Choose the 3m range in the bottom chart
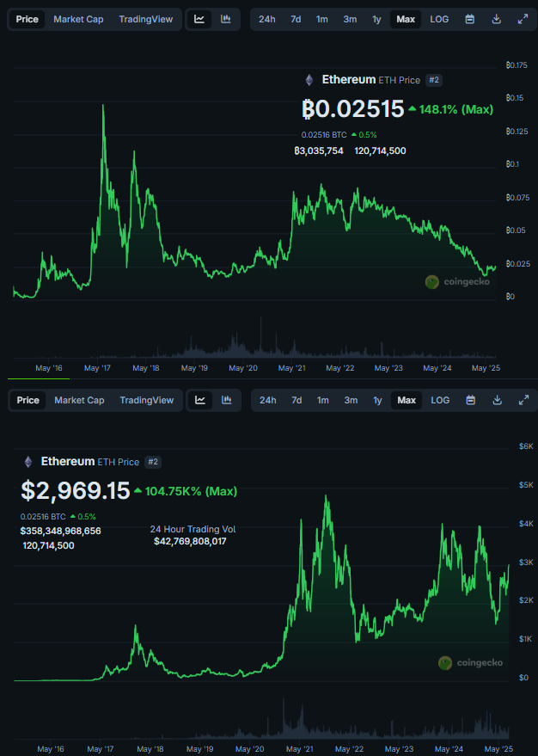Image resolution: width=538 pixels, height=756 pixels. click(x=352, y=400)
